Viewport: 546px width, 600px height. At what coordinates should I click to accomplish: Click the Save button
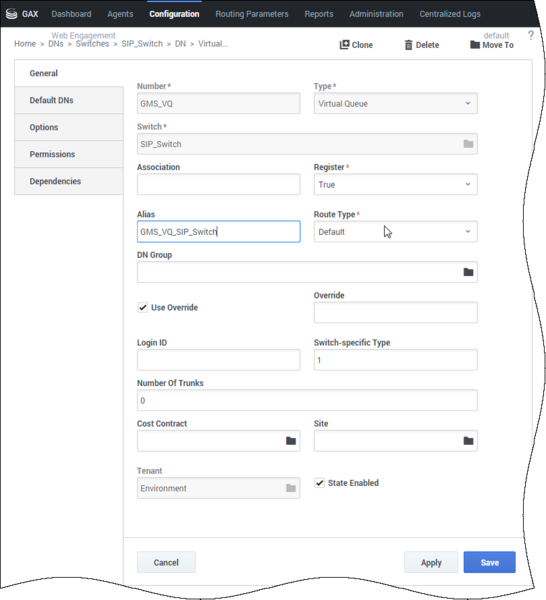pyautogui.click(x=489, y=562)
